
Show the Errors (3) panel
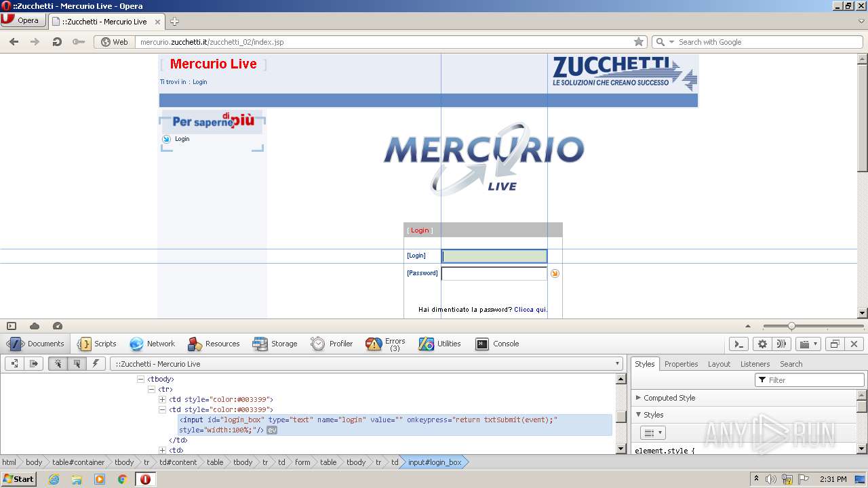[385, 344]
